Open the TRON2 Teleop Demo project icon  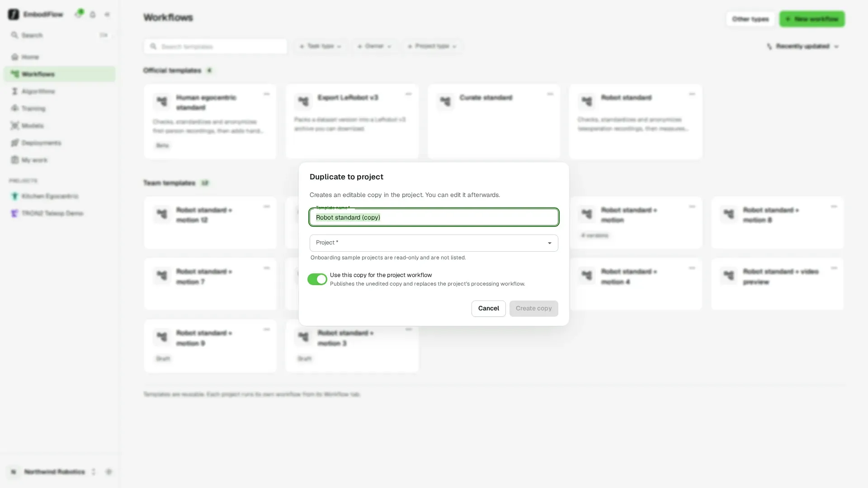[x=14, y=213]
